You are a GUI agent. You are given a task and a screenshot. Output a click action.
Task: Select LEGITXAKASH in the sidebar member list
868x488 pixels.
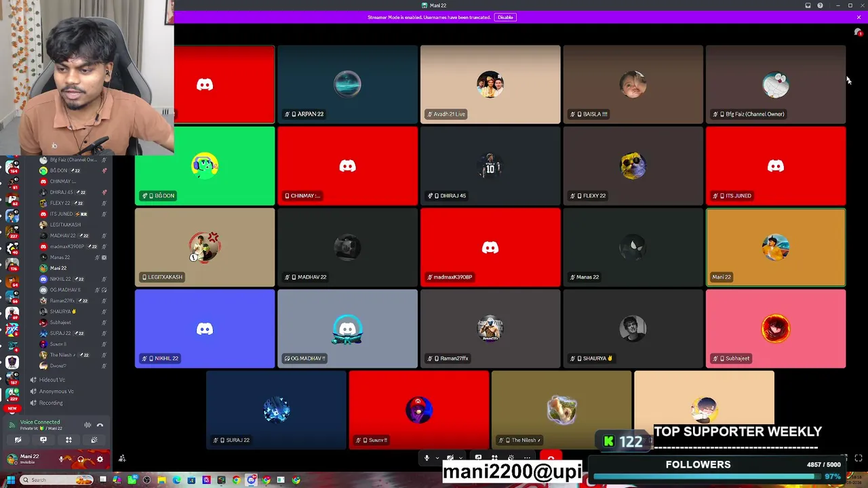coord(73,225)
